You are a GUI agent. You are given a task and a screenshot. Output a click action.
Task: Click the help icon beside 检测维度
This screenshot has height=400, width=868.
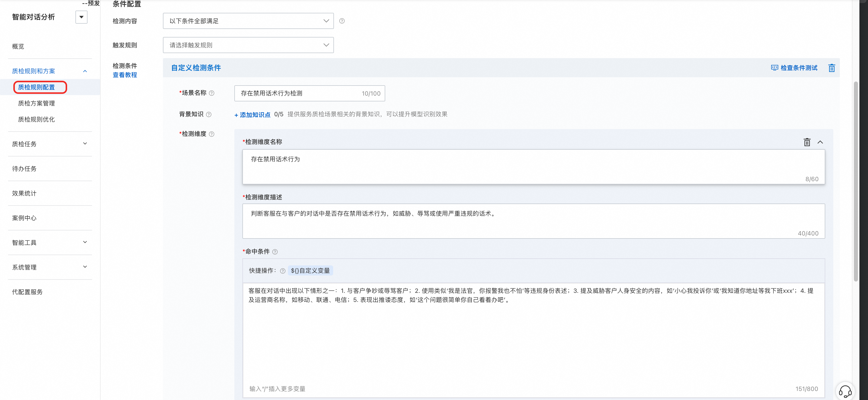point(212,134)
